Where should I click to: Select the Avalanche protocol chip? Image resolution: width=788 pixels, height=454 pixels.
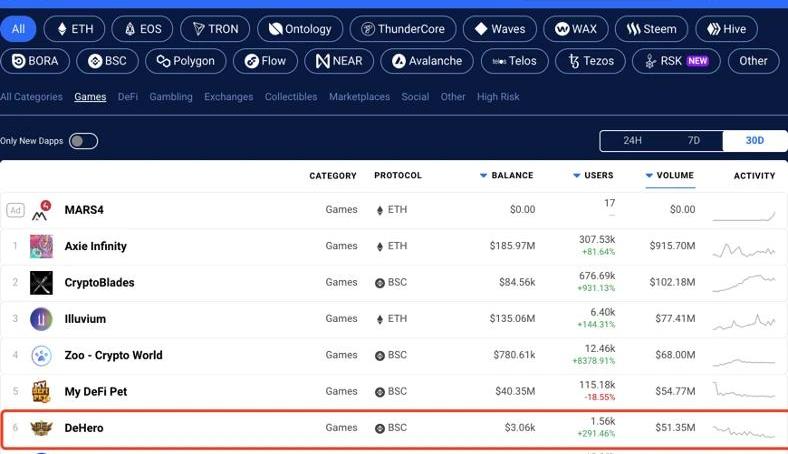pyautogui.click(x=427, y=61)
